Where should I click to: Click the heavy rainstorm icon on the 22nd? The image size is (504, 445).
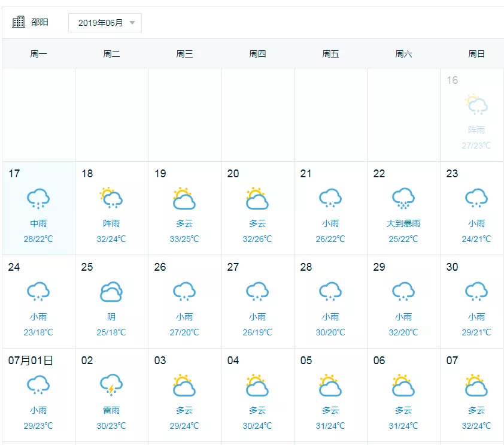(403, 198)
